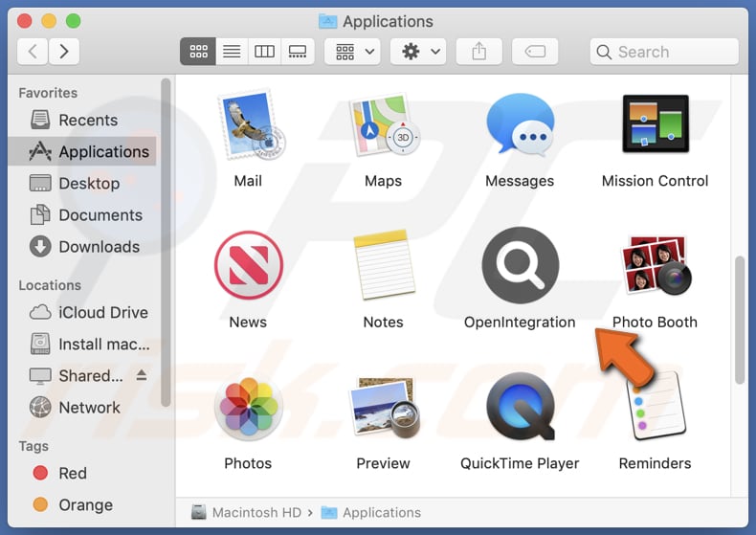The height and width of the screenshot is (535, 756).
Task: Select the Reminders app icon
Action: click(658, 406)
